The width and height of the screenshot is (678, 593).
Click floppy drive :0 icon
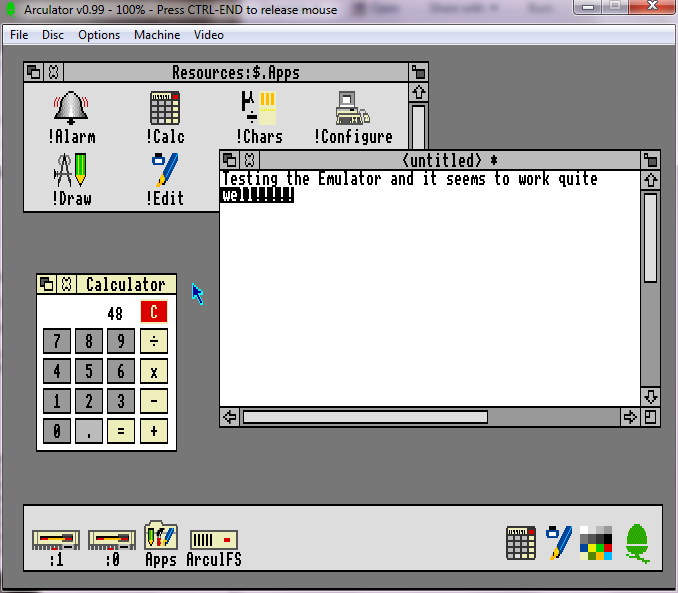[x=112, y=540]
